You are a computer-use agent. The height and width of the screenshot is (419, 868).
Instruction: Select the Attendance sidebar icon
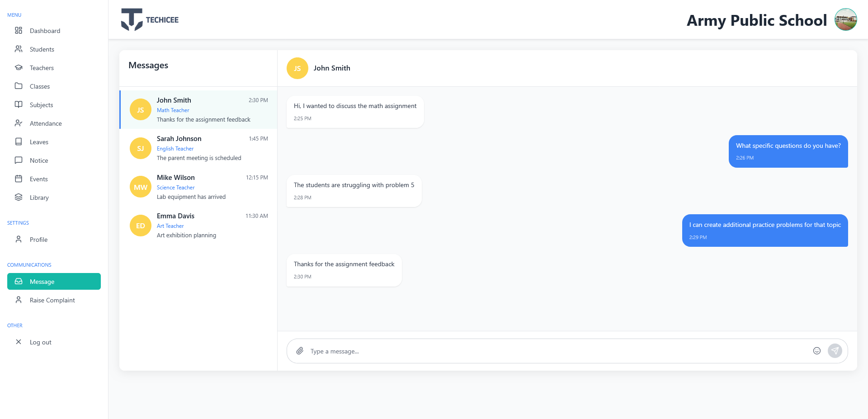[x=19, y=123]
